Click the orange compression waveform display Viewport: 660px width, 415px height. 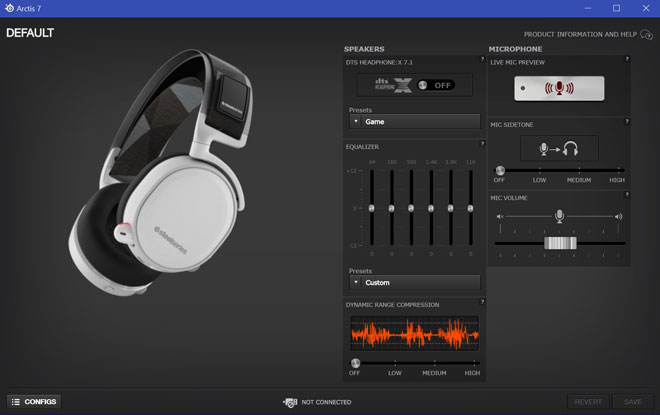(415, 334)
